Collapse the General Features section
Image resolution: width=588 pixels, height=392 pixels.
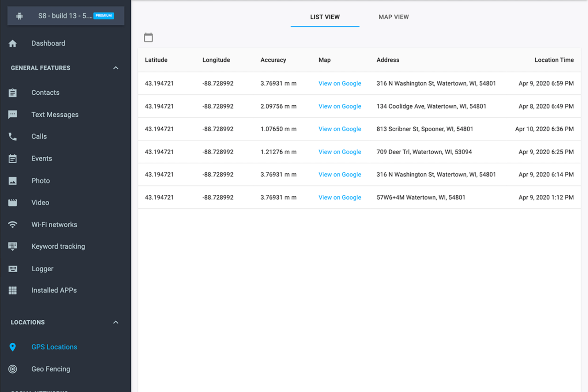click(x=115, y=68)
